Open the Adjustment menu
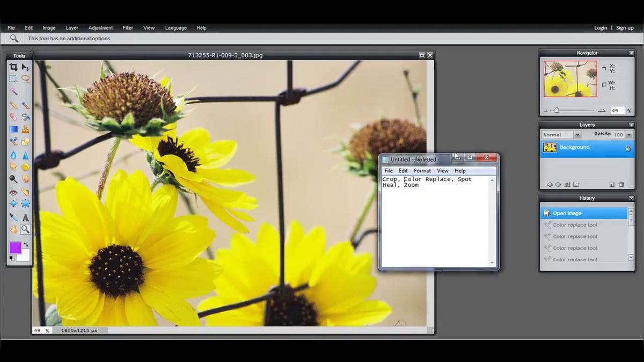 tap(100, 28)
